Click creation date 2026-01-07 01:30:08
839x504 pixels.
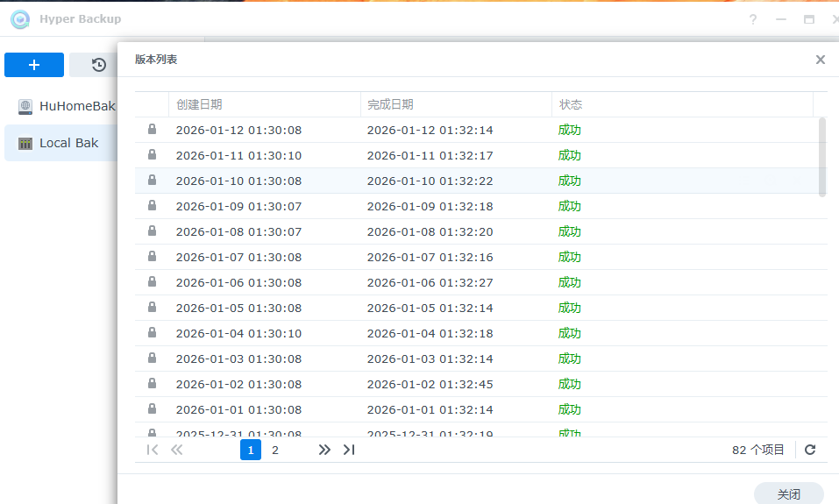[x=238, y=258]
